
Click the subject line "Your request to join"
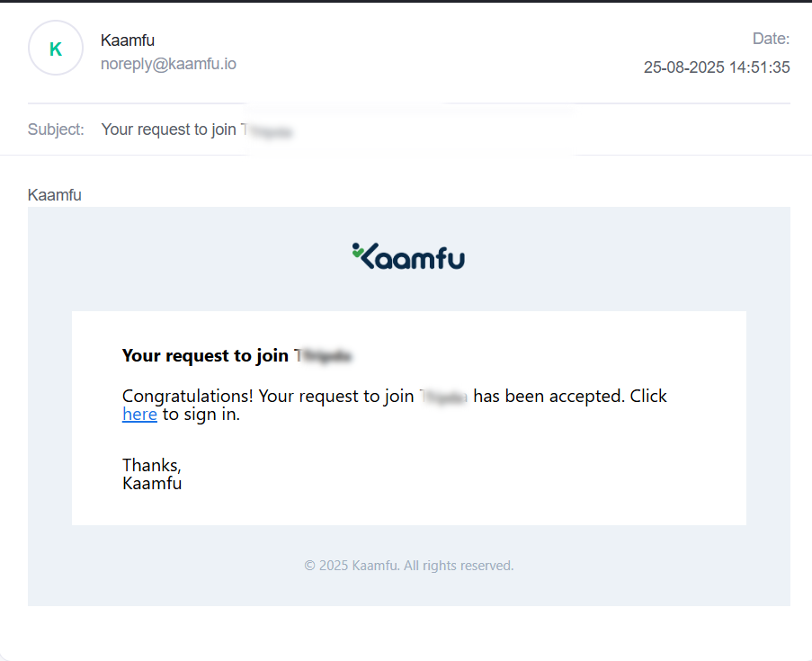pyautogui.click(x=169, y=130)
